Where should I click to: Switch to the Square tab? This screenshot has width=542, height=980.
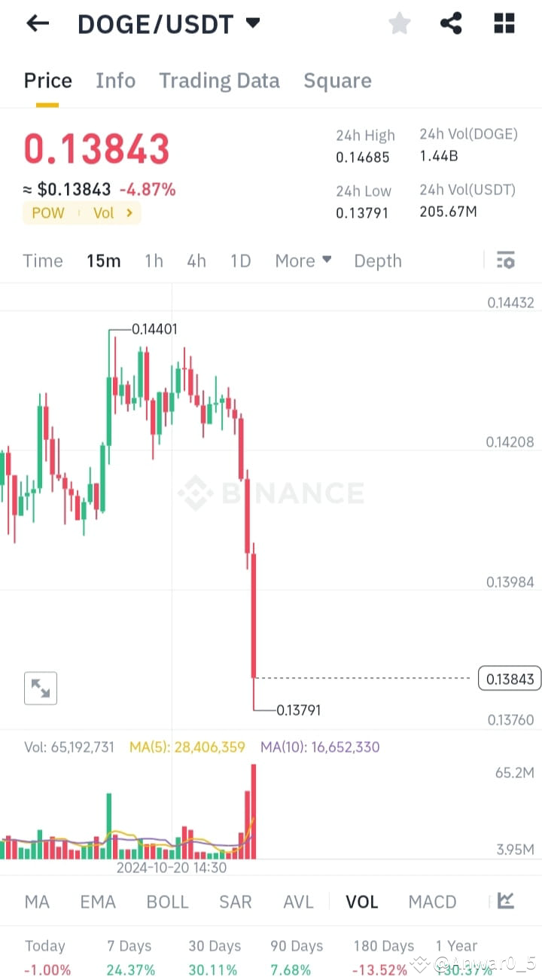[337, 81]
